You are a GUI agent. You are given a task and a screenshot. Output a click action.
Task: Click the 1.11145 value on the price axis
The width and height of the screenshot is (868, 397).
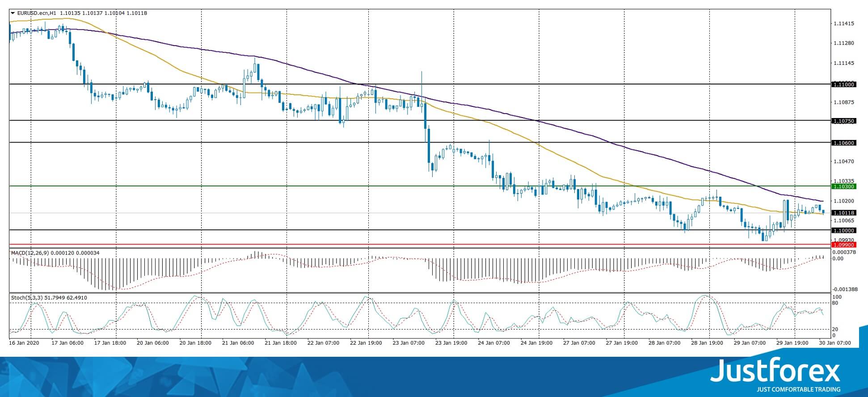point(844,63)
